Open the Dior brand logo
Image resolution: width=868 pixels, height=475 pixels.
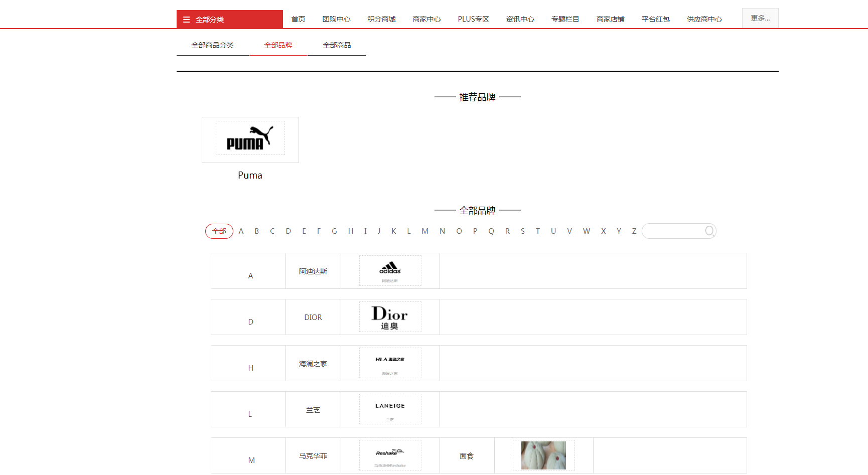[x=390, y=316]
